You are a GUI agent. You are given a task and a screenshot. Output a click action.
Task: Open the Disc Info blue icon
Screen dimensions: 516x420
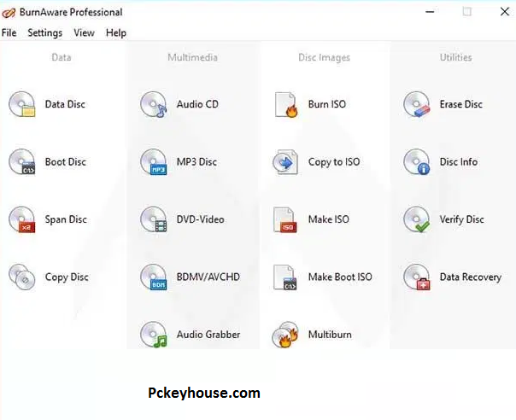(417, 162)
